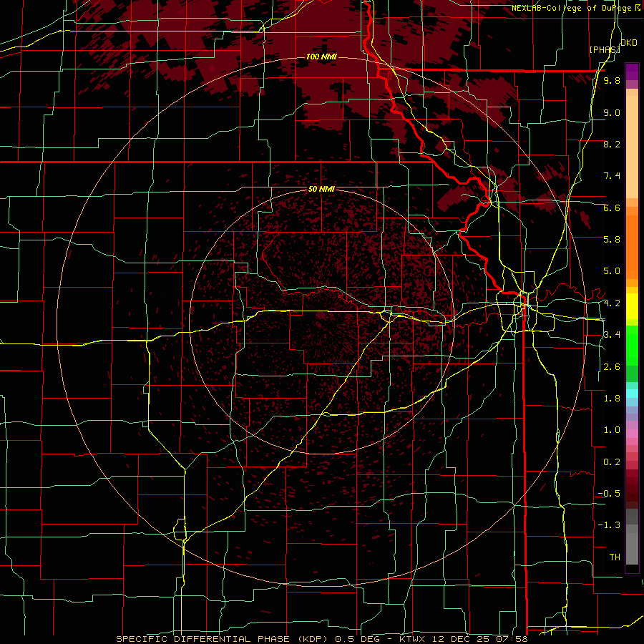The image size is (644, 644).
Task: Click the 1.0 scale value
Action: [612, 430]
